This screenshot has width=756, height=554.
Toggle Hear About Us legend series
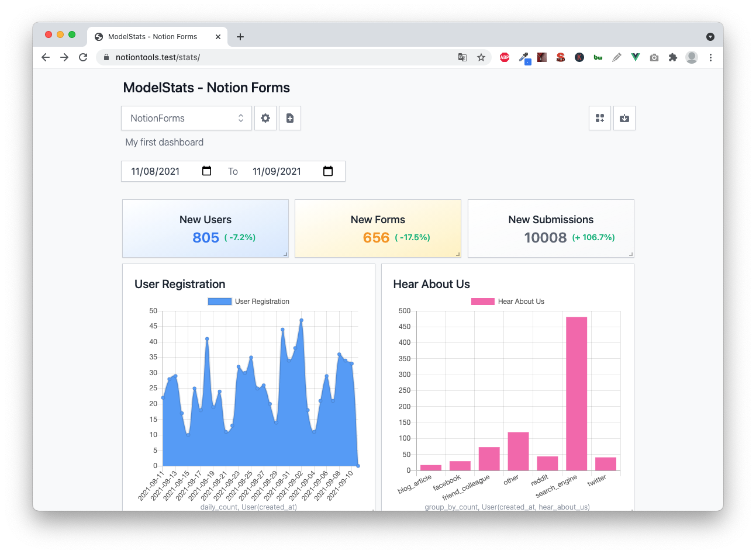pos(508,302)
